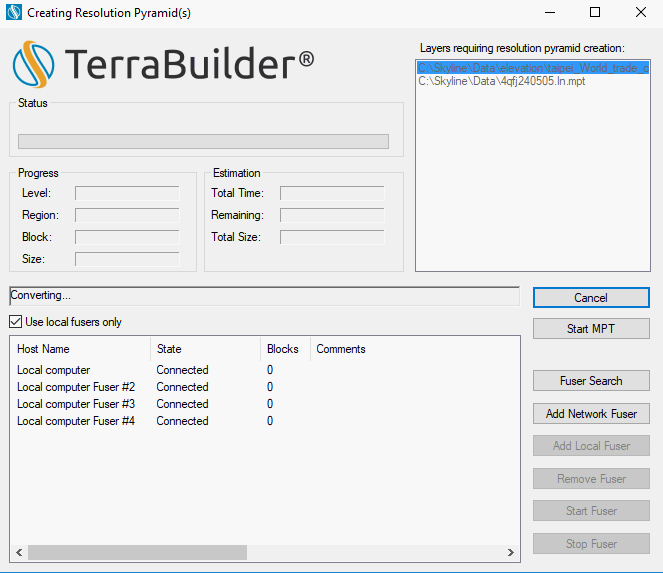Image resolution: width=663 pixels, height=573 pixels.
Task: Click the Start Fuser button
Action: point(591,511)
